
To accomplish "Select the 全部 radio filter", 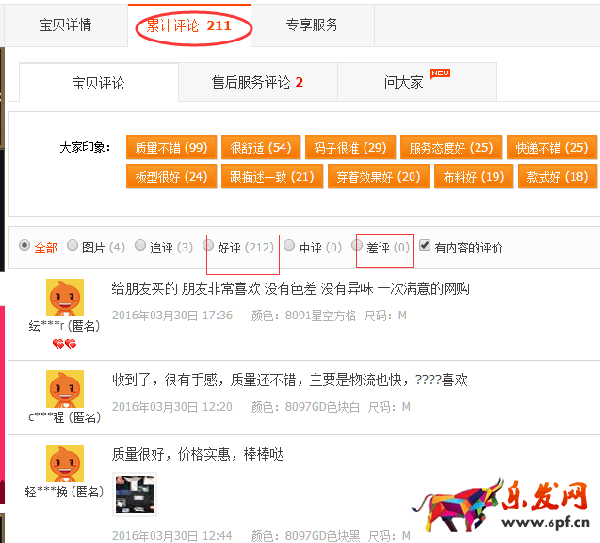I will coord(25,246).
